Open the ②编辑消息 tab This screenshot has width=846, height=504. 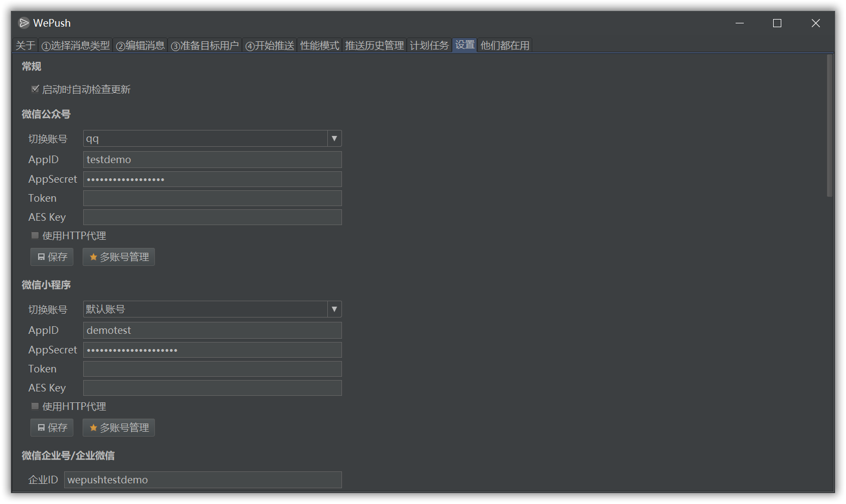pos(141,46)
